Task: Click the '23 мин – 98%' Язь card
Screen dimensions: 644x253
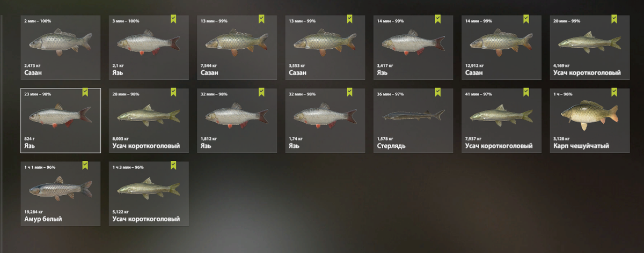Action: click(x=61, y=121)
